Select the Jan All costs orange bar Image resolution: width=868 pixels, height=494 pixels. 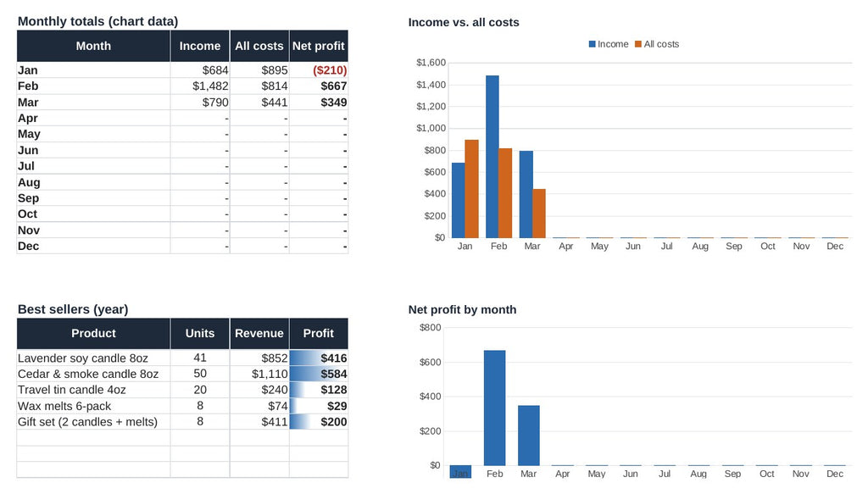[x=471, y=189]
